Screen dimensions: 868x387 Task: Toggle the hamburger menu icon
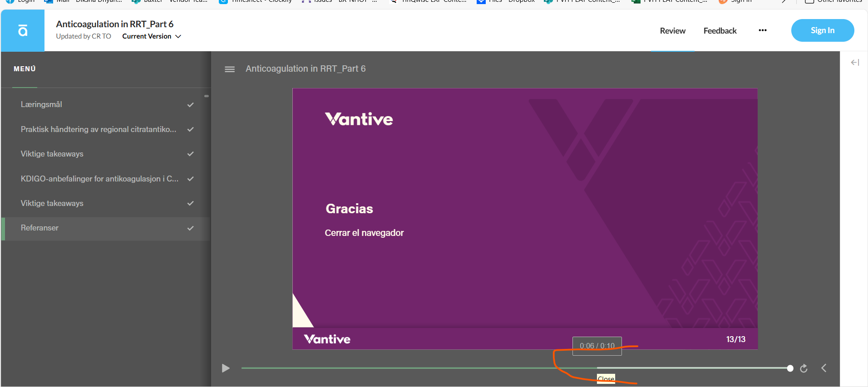[x=230, y=69]
